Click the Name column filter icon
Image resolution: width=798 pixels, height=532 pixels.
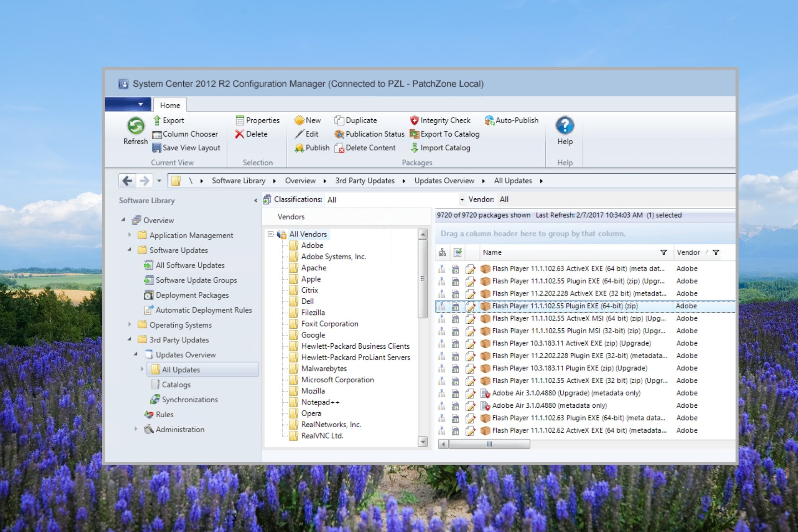coord(664,252)
